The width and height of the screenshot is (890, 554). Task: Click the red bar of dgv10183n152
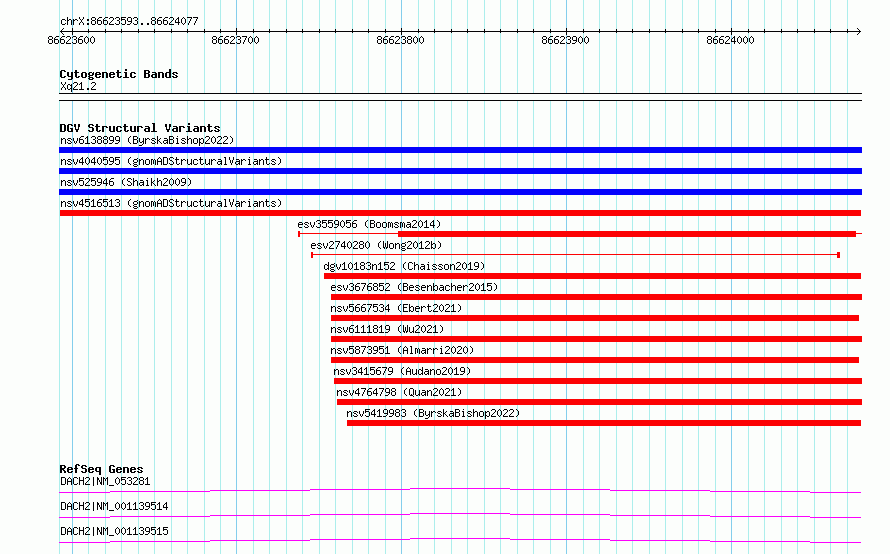(x=593, y=276)
